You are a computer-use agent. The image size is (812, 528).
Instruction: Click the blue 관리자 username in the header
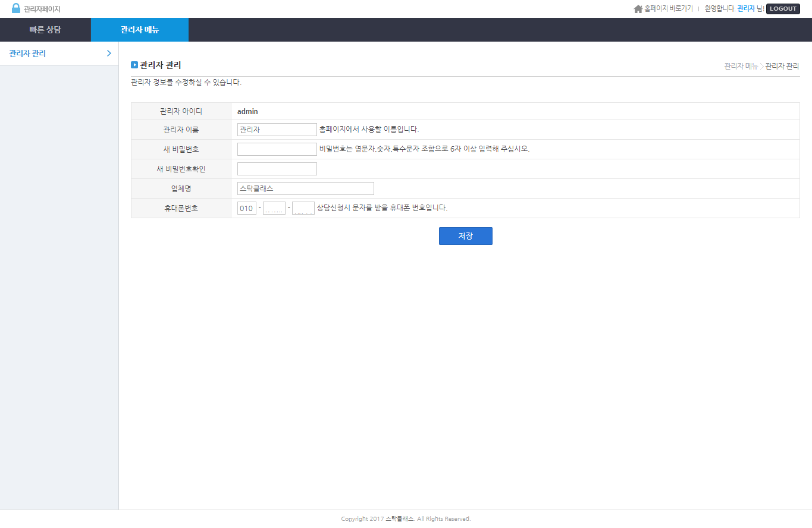point(746,9)
